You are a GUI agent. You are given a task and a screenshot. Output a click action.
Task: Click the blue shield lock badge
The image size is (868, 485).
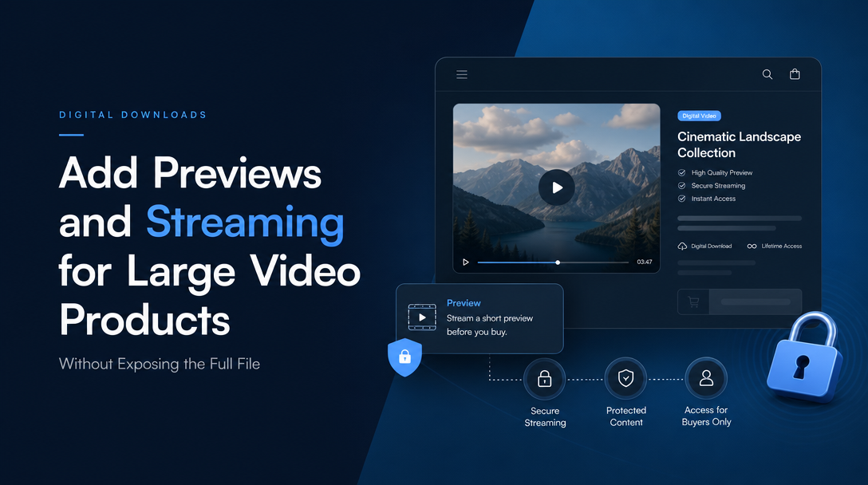click(x=404, y=357)
